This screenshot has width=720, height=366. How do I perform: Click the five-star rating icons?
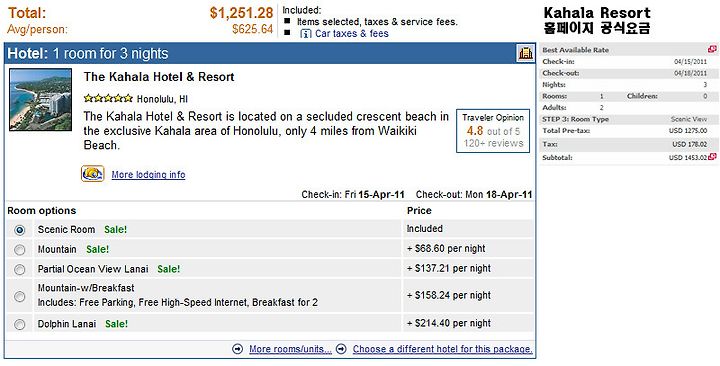[x=108, y=98]
